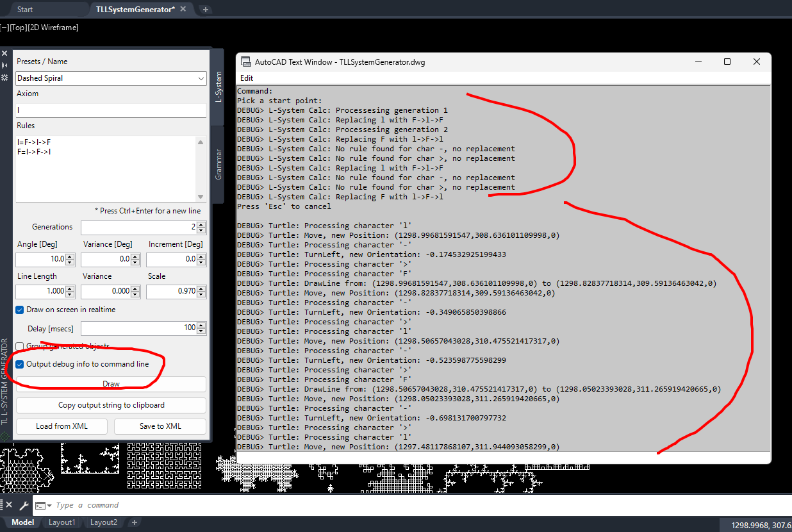The image size is (792, 532).
Task: Open the palette properties gear menu
Action: (x=4, y=77)
